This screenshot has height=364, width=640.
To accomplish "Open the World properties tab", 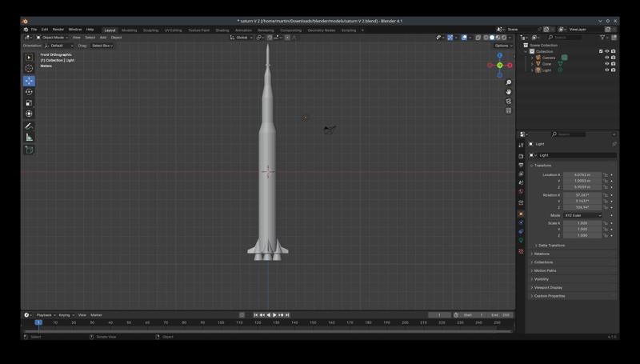I will coord(521,191).
